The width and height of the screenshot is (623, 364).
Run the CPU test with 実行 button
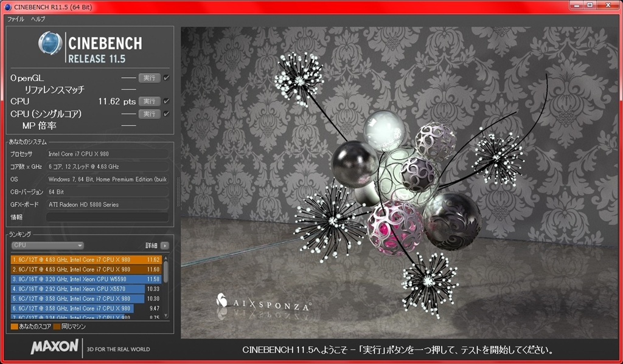[x=150, y=101]
